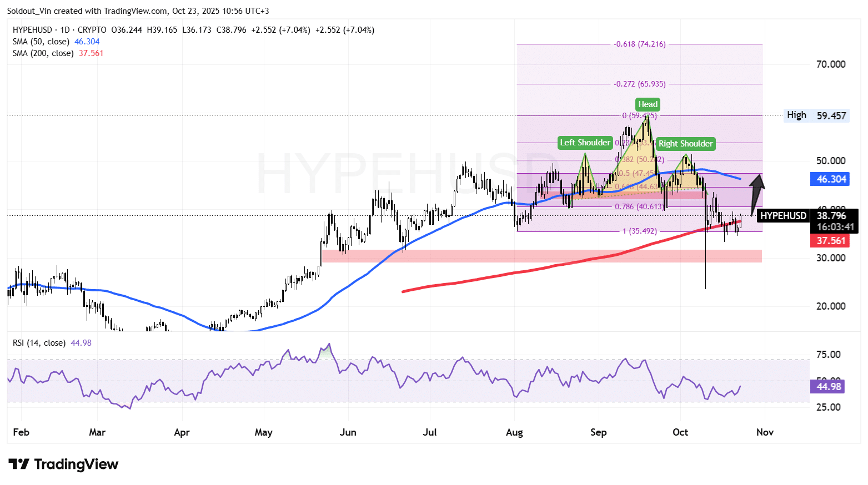Select the Right Shoulder pattern label
This screenshot has width=868, height=485.
coord(685,144)
